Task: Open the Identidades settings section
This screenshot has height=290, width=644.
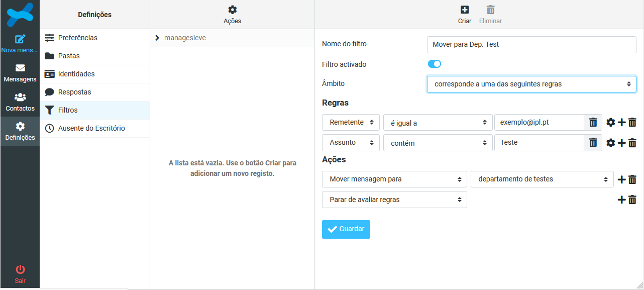Action: pos(76,74)
